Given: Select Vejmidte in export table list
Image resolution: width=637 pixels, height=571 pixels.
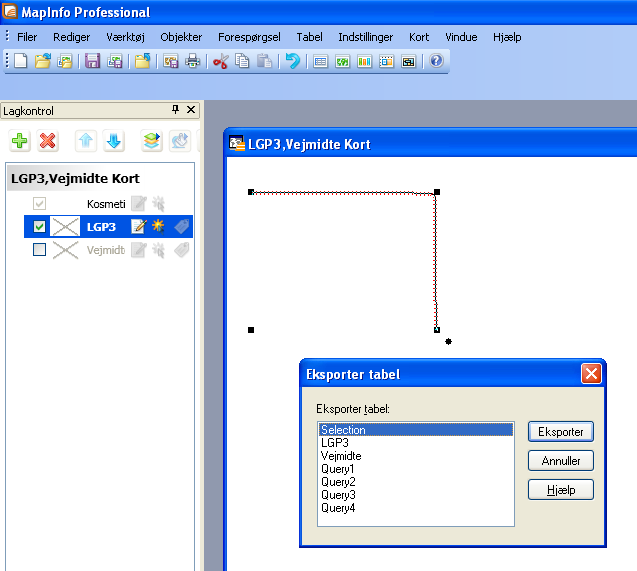Looking at the screenshot, I should click(416, 456).
